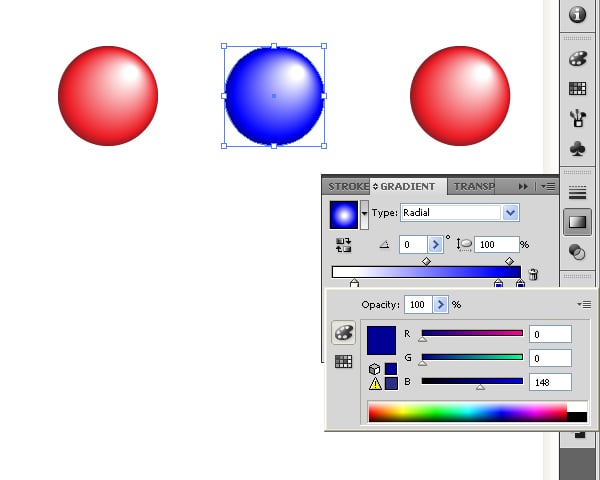This screenshot has width=600, height=480.
Task: Delete the selected gradient stop with trash icon
Action: [x=533, y=274]
